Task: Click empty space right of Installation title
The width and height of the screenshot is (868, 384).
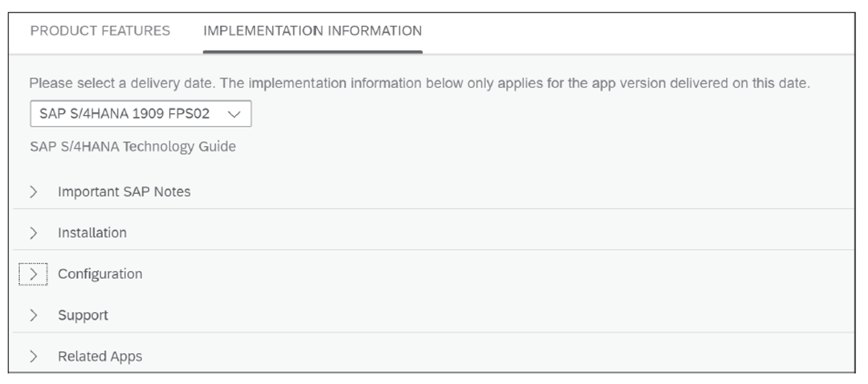Action: pos(467,233)
